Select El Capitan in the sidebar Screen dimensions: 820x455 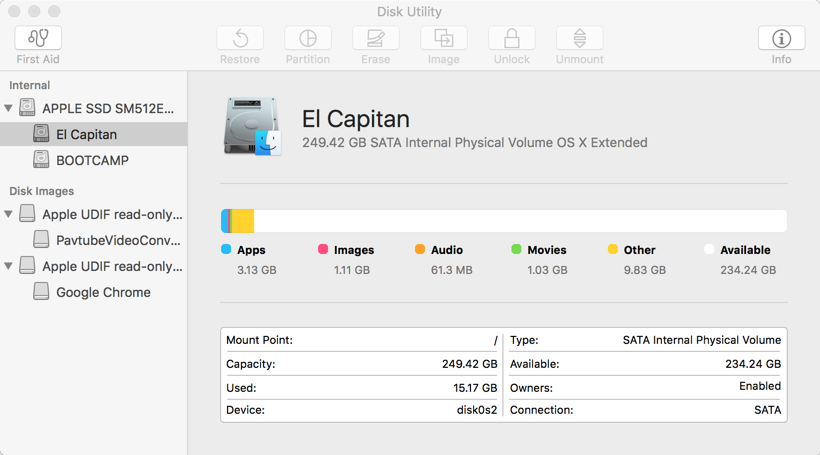coord(86,134)
